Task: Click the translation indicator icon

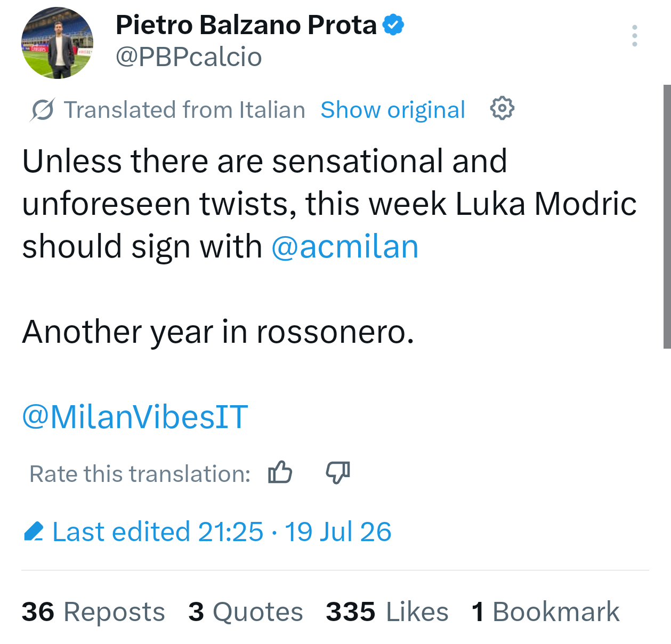Action: pos(42,110)
